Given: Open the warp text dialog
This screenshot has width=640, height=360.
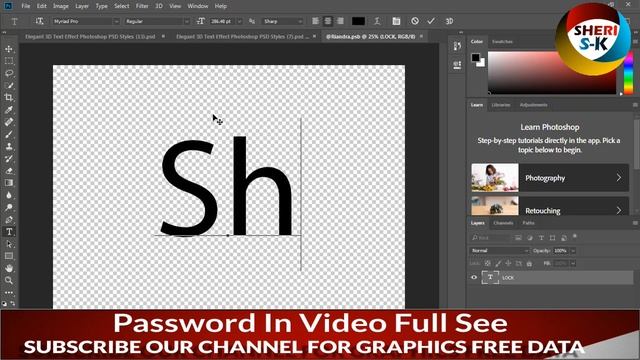Looking at the screenshot, I should pyautogui.click(x=377, y=21).
